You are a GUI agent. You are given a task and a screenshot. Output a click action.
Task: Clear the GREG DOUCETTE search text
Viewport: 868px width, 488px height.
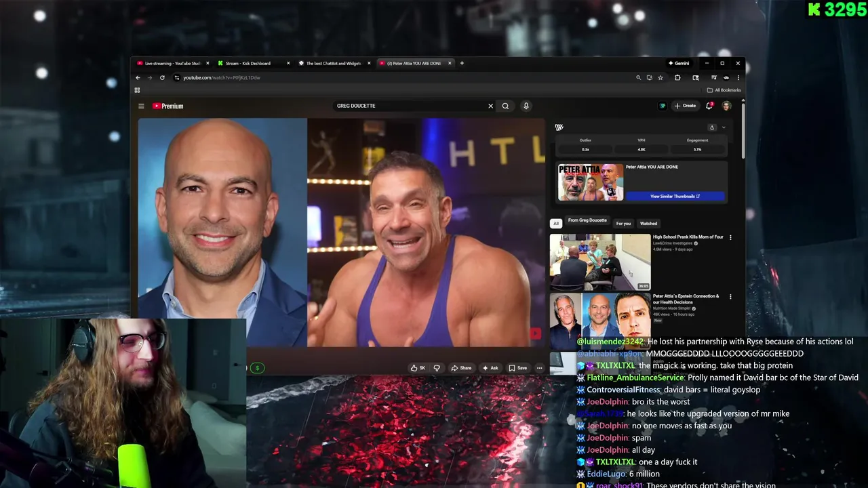pos(490,106)
